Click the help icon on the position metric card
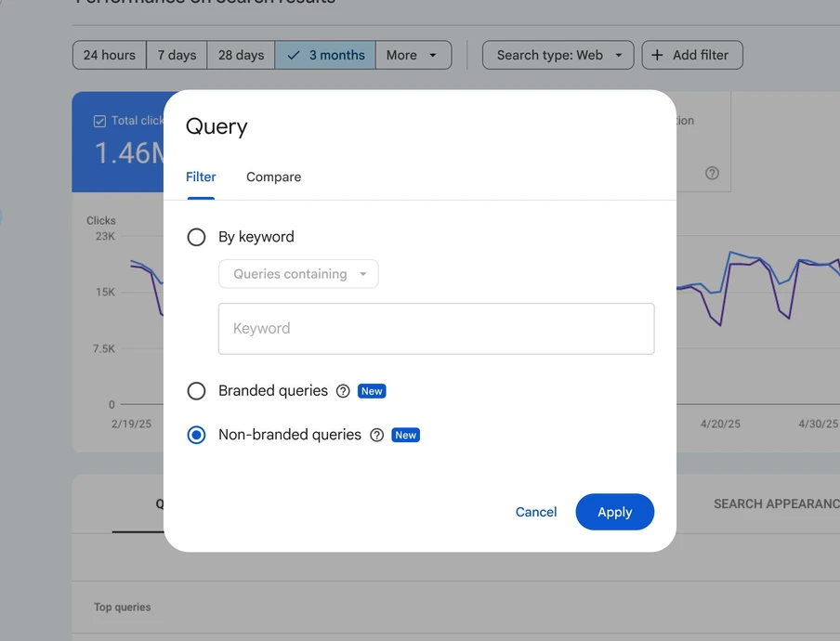Image resolution: width=840 pixels, height=641 pixels. pyautogui.click(x=712, y=173)
